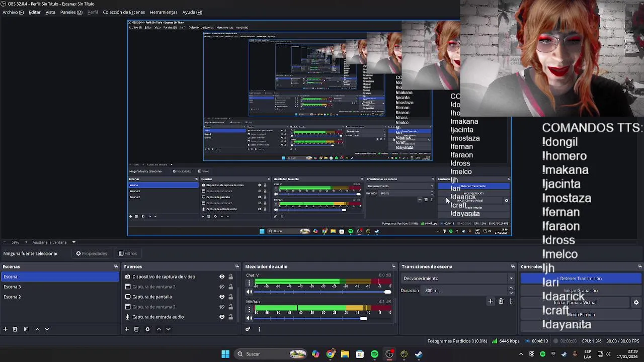Increase transition duration with up arrow
Screen dimensions: 644x362
pos(511,288)
